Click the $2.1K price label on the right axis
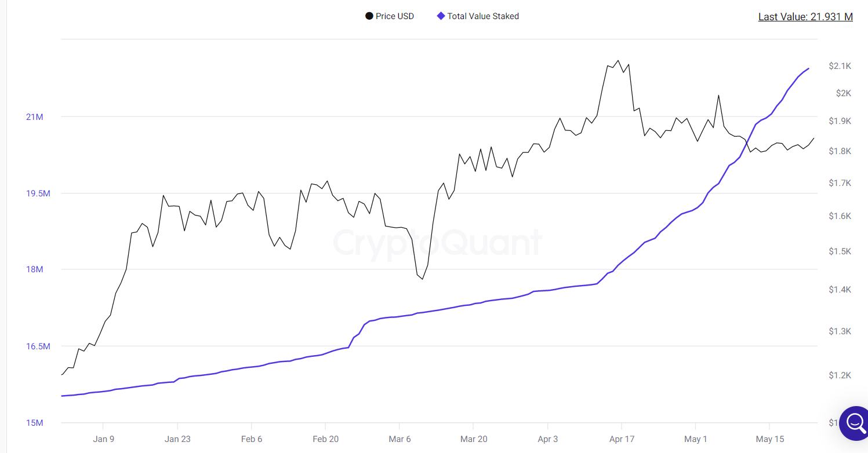 point(840,66)
